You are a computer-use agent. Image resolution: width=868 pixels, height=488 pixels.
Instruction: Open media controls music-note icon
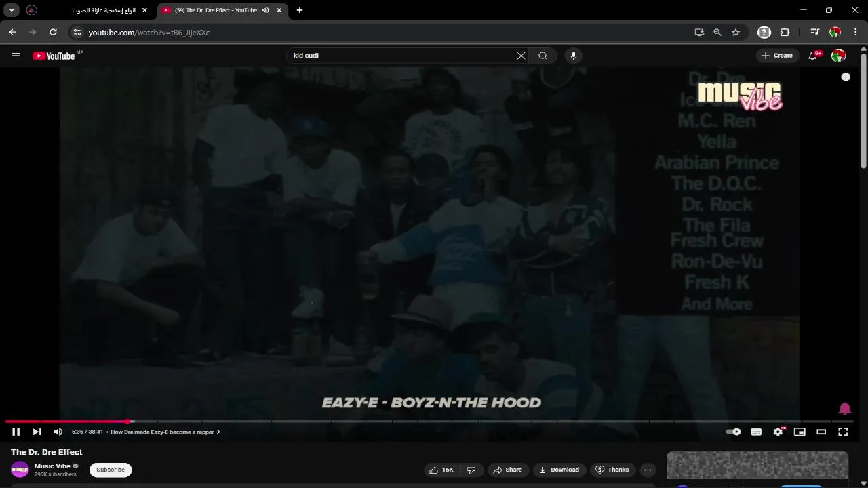[x=815, y=32]
